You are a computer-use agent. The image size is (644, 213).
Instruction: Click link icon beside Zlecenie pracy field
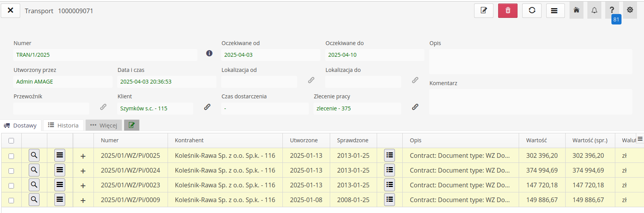click(x=415, y=107)
